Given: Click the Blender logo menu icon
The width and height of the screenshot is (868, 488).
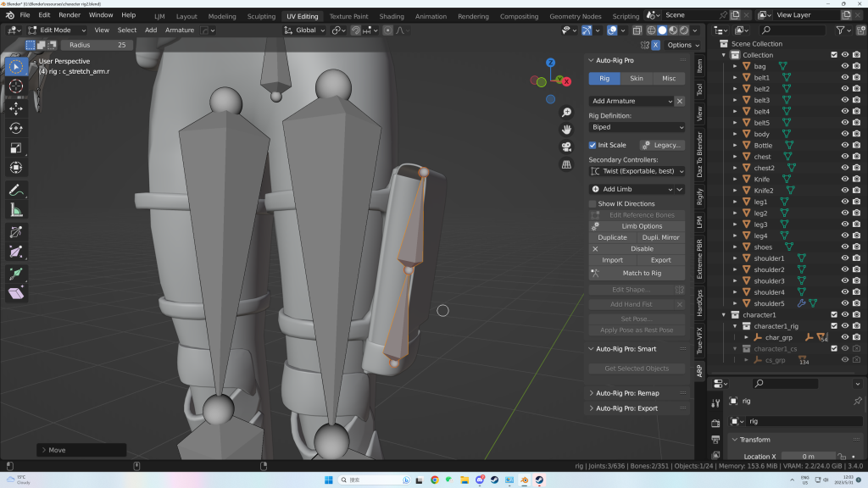Looking at the screenshot, I should tap(10, 15).
